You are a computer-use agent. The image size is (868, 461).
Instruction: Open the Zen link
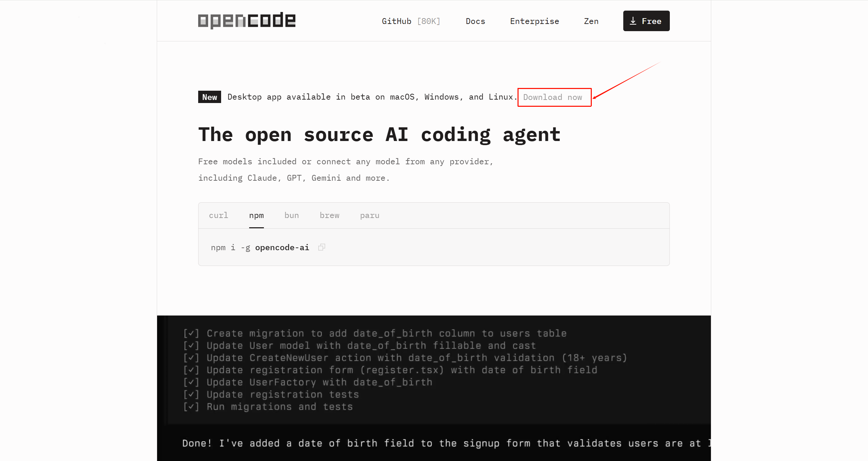(x=591, y=21)
